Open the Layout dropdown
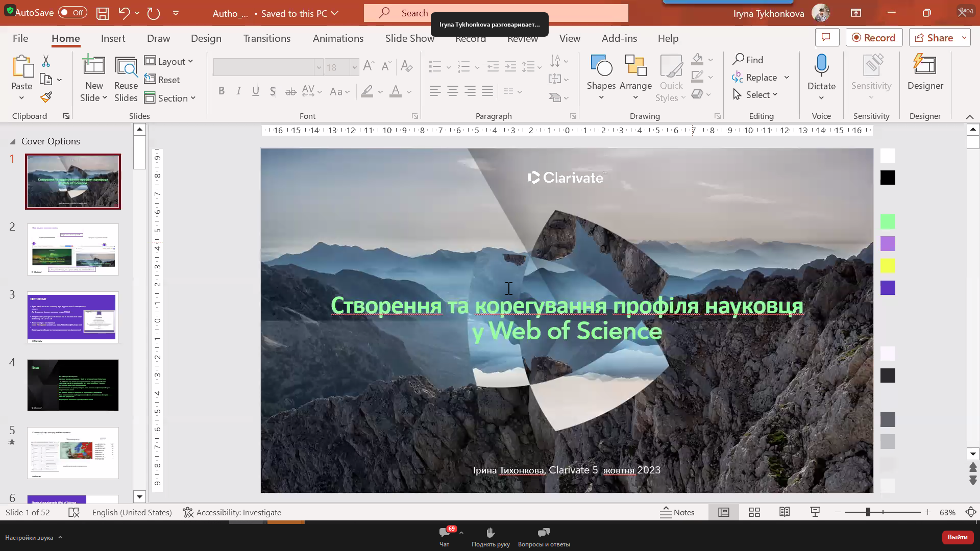 point(169,61)
